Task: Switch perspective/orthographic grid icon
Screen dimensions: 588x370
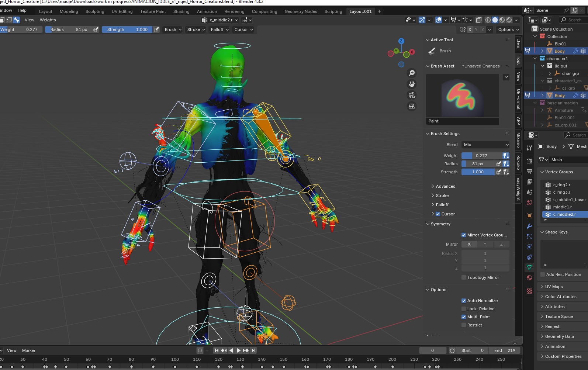Action: 412,106
